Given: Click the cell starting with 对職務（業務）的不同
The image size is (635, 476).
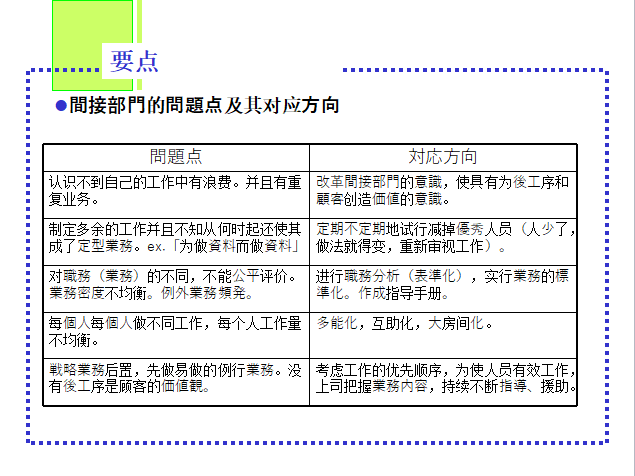Looking at the screenshot, I should 176,284.
